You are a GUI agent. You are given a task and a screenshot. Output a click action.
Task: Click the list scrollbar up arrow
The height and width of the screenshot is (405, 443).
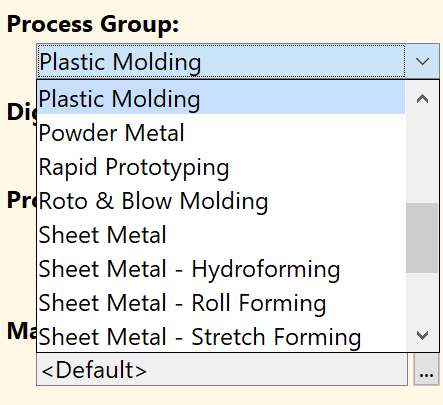422,99
